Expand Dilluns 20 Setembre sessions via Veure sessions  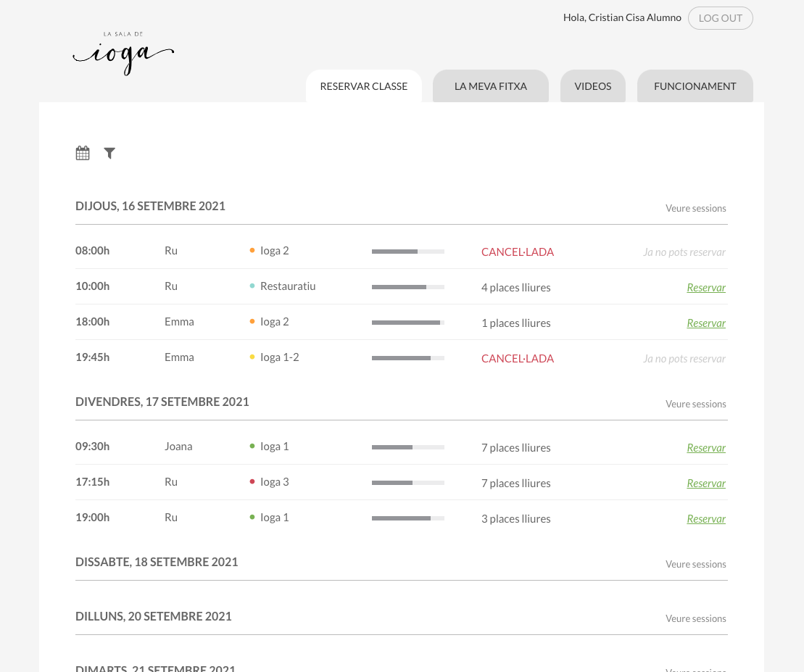[x=695, y=618]
